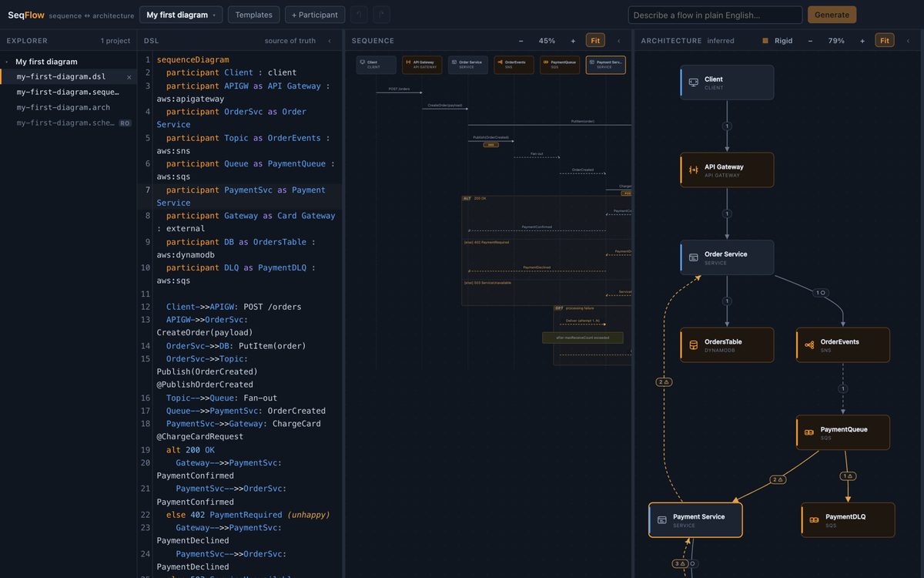Open my-first-diagram.arch file

(x=63, y=107)
